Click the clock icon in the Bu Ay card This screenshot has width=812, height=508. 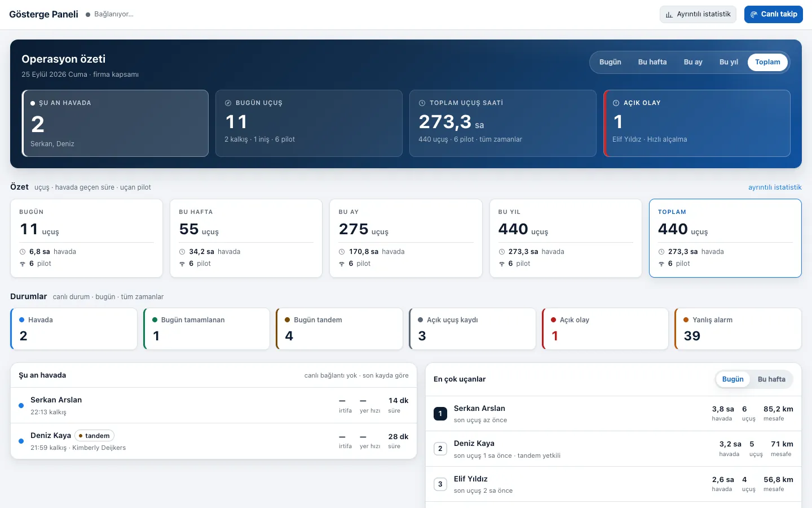point(342,252)
